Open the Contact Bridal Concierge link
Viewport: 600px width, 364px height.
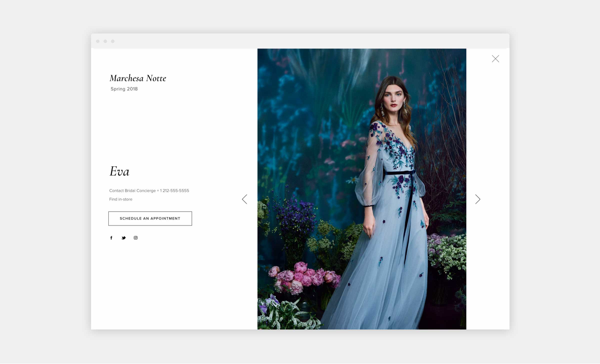(132, 191)
